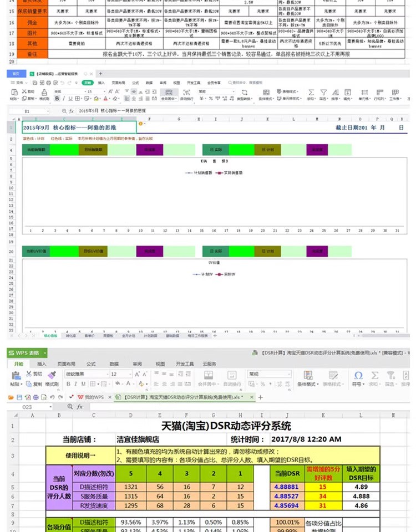Select the 开始 ribbon tab in middle window
Viewport: 416px width, 532px height.
88,83
